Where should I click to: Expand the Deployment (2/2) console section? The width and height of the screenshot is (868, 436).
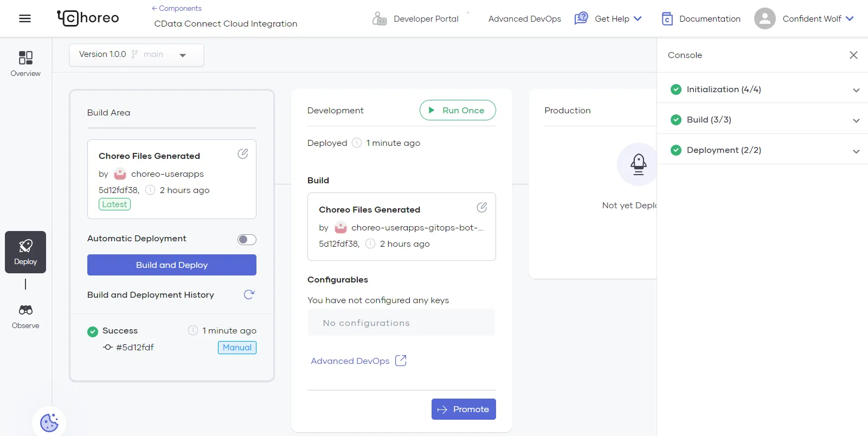click(x=856, y=151)
